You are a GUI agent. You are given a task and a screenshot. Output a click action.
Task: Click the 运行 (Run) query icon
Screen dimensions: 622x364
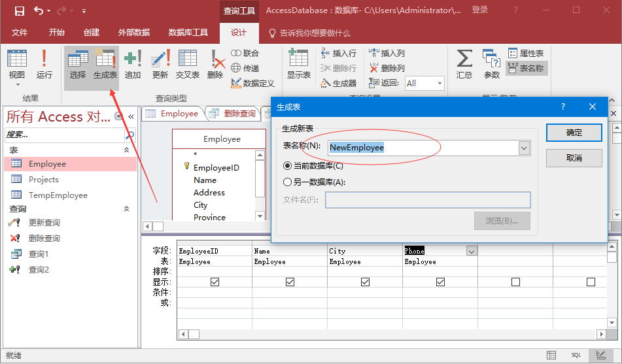pos(44,64)
